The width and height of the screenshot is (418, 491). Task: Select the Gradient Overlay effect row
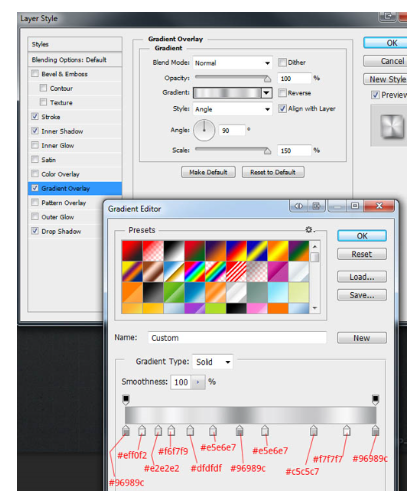(x=75, y=188)
